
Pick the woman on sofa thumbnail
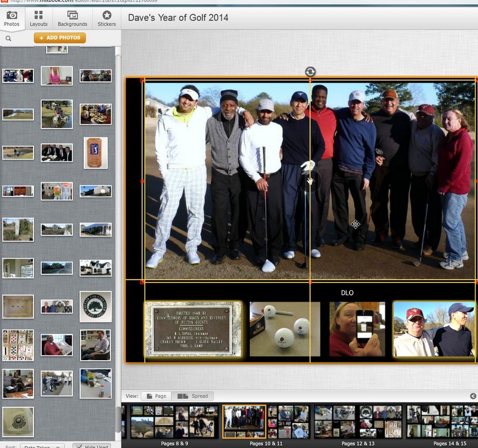click(18, 383)
